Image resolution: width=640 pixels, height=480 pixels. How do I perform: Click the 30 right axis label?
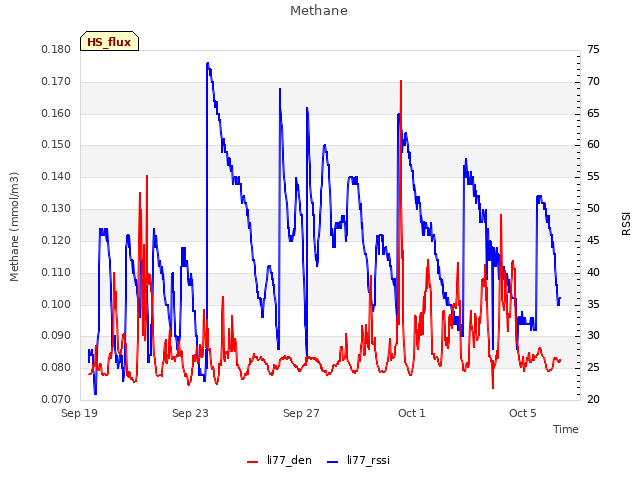(593, 336)
